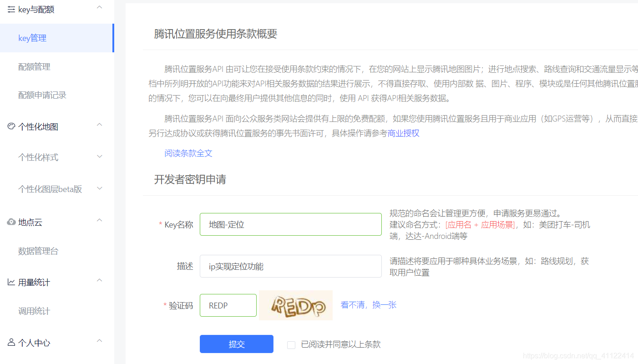Click the 开发者密钥申请 heading

[x=190, y=179]
